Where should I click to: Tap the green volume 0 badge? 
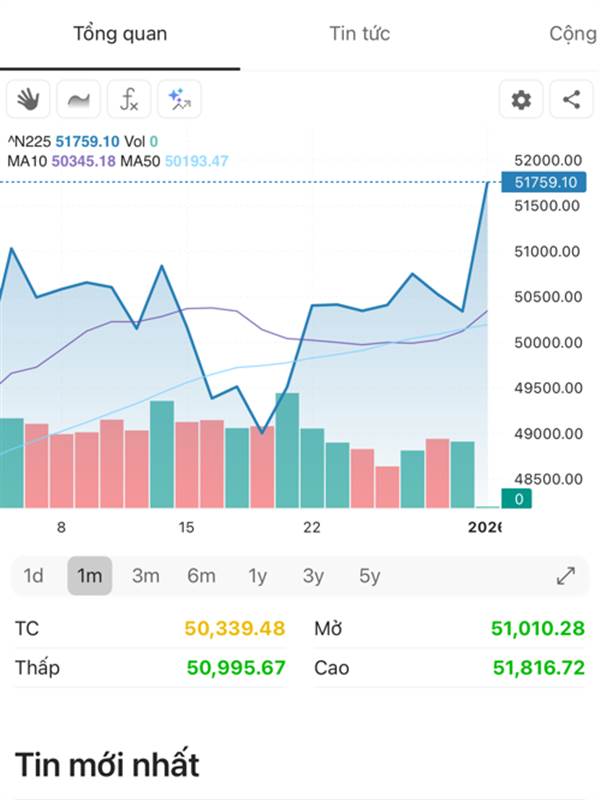pos(517,498)
